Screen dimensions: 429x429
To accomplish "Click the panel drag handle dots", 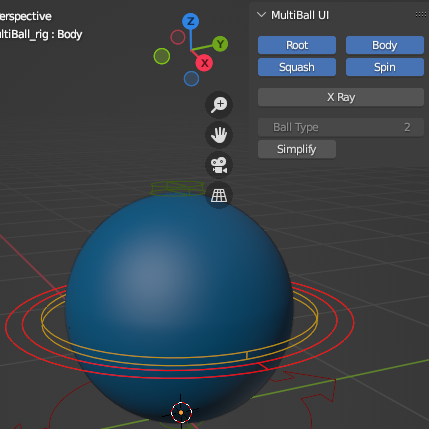I will click(x=421, y=14).
